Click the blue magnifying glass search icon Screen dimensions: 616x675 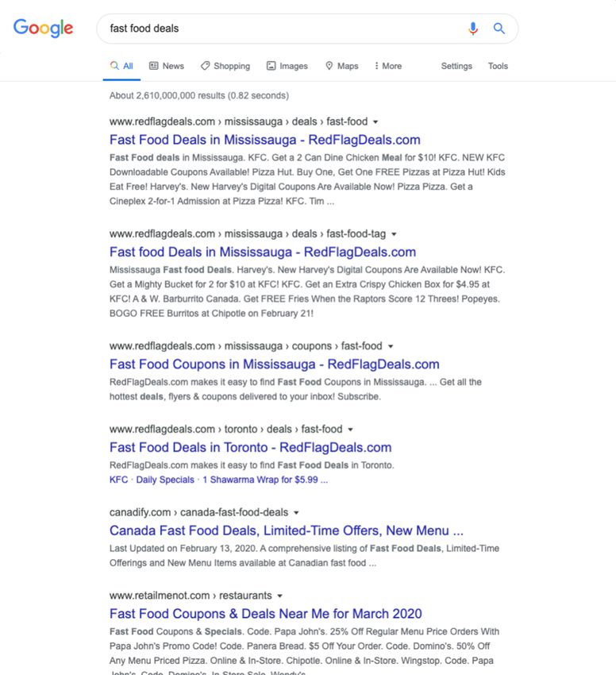499,29
